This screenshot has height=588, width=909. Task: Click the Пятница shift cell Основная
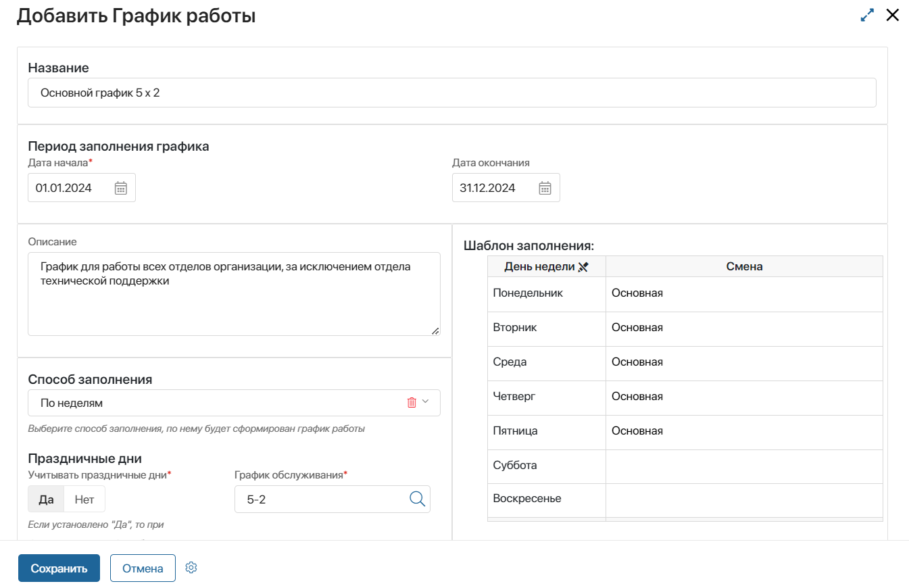(x=744, y=431)
